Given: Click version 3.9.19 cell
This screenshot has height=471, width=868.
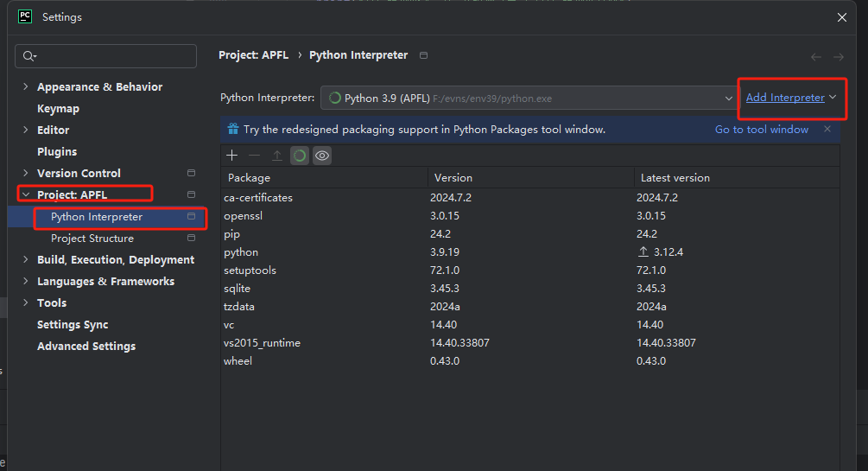Looking at the screenshot, I should [445, 252].
